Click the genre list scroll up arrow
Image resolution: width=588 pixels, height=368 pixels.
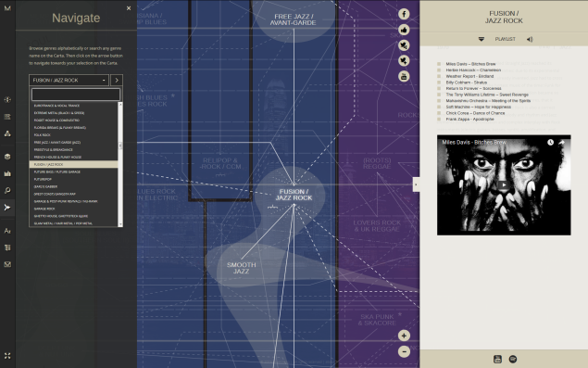tap(120, 104)
